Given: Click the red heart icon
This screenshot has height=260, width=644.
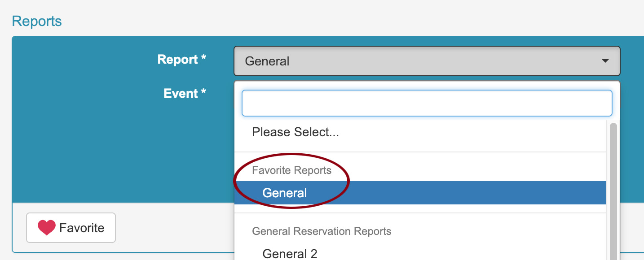Looking at the screenshot, I should [46, 228].
